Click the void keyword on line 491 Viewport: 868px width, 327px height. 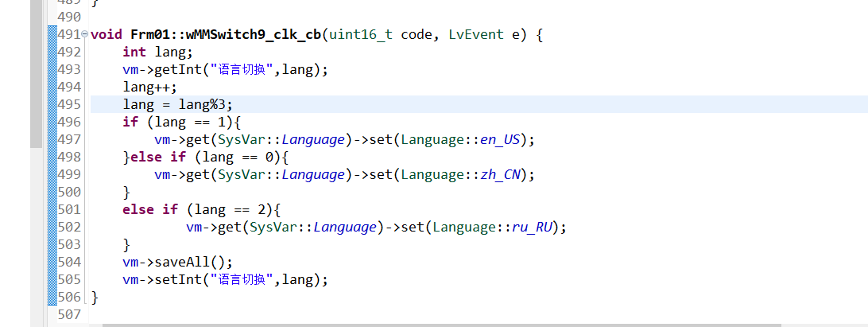click(x=107, y=34)
